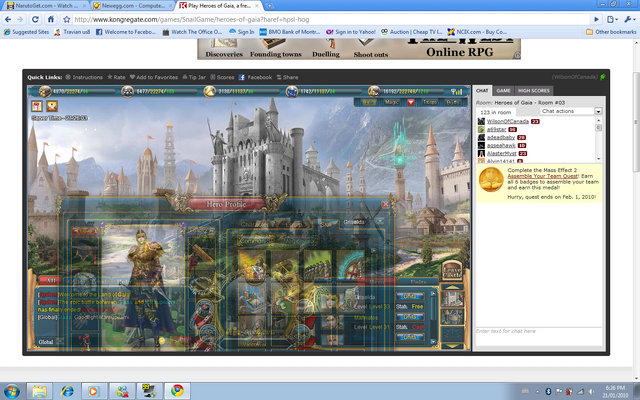Click the down arrow below castle thumbnails
Viewport: 640px width, 400px height.
pos(452,346)
